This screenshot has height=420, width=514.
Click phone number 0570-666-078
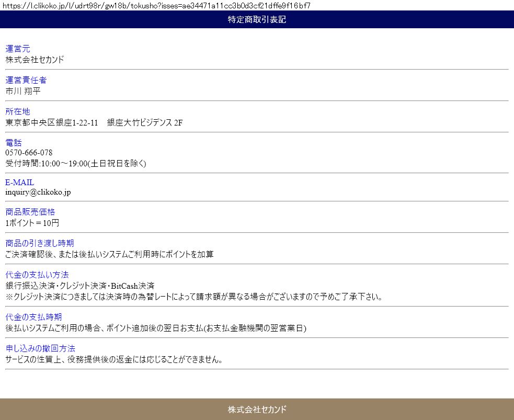click(x=29, y=153)
